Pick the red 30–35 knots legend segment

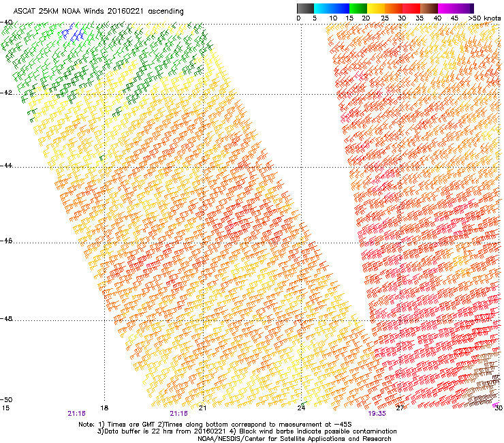[411, 8]
